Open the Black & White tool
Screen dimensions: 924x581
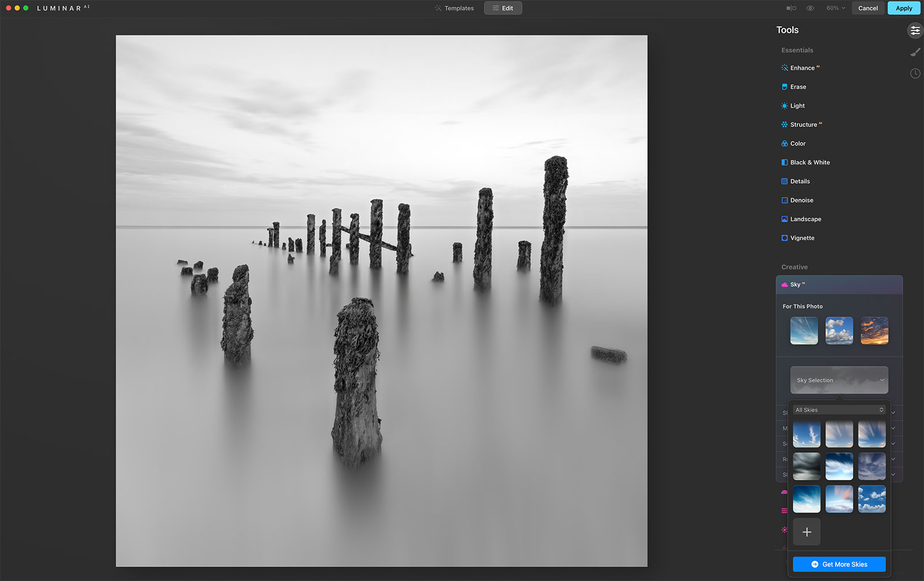tap(810, 162)
